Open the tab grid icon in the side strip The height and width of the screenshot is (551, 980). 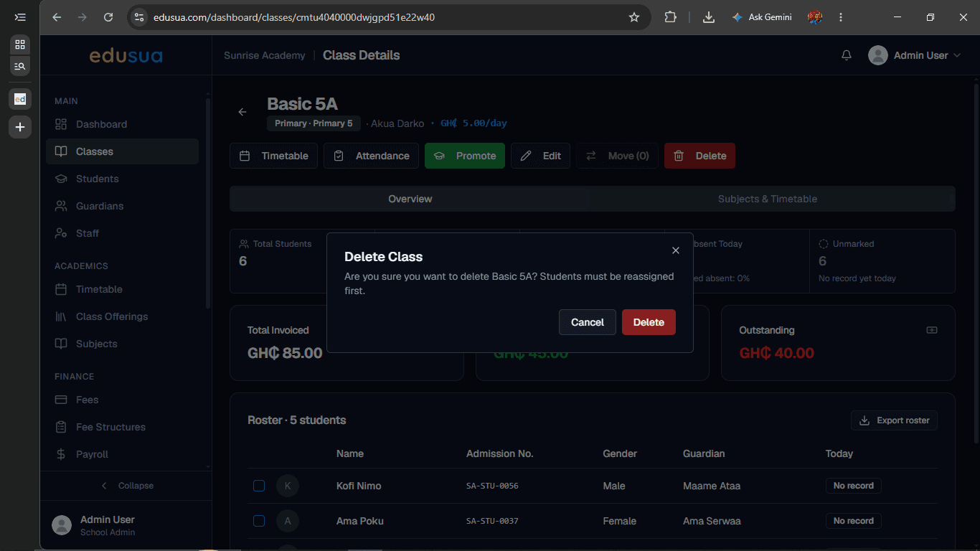(x=20, y=44)
